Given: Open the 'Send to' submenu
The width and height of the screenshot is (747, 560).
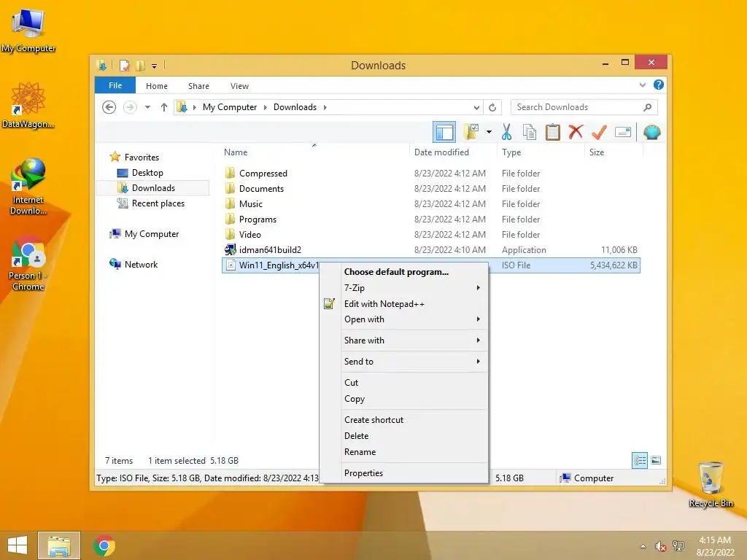Looking at the screenshot, I should pos(404,362).
